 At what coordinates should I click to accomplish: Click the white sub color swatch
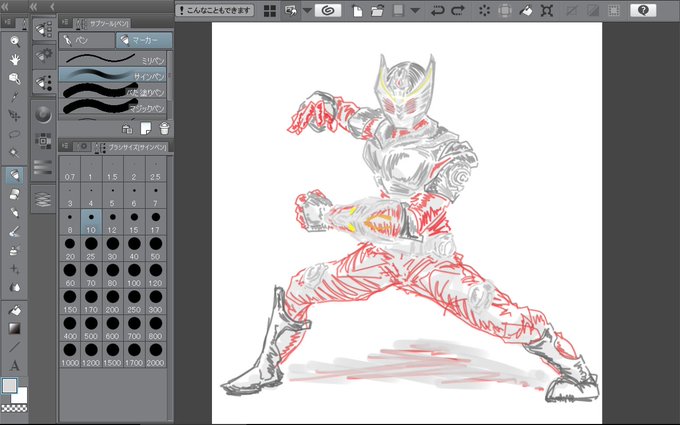click(20, 396)
